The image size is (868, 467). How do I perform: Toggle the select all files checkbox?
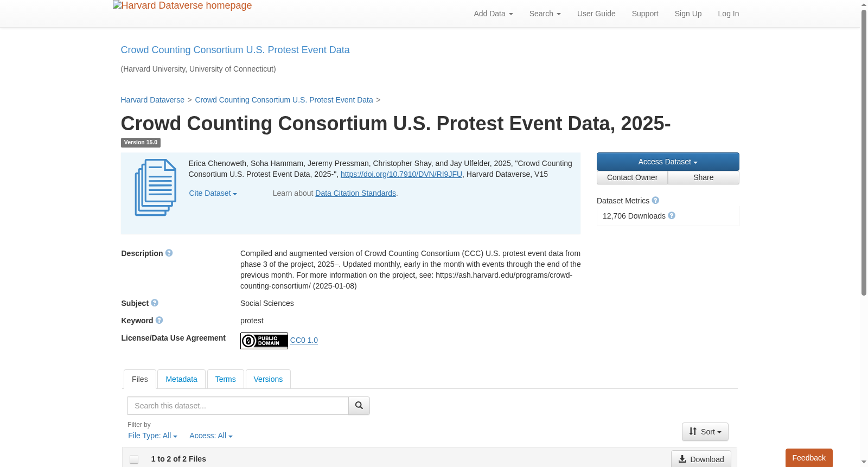click(x=134, y=459)
